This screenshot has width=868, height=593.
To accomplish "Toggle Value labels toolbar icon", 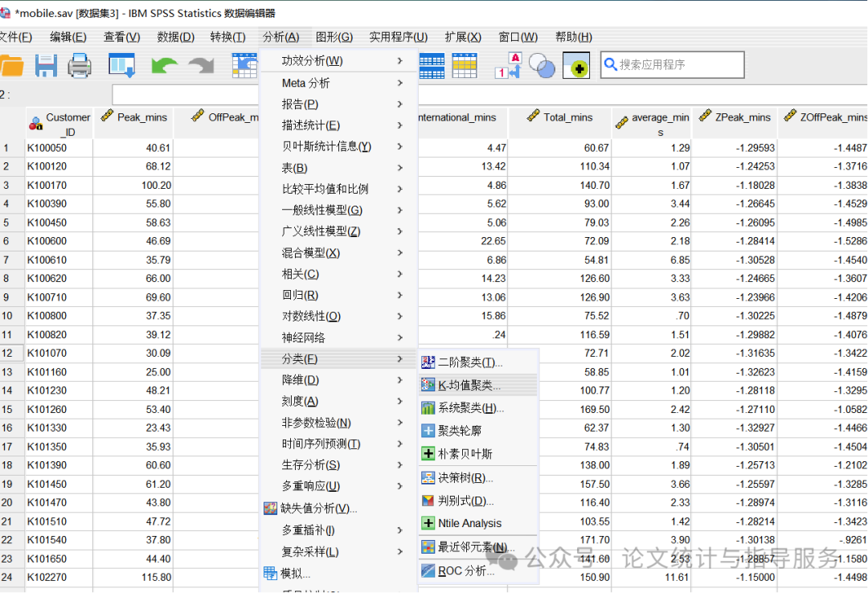I will (508, 65).
